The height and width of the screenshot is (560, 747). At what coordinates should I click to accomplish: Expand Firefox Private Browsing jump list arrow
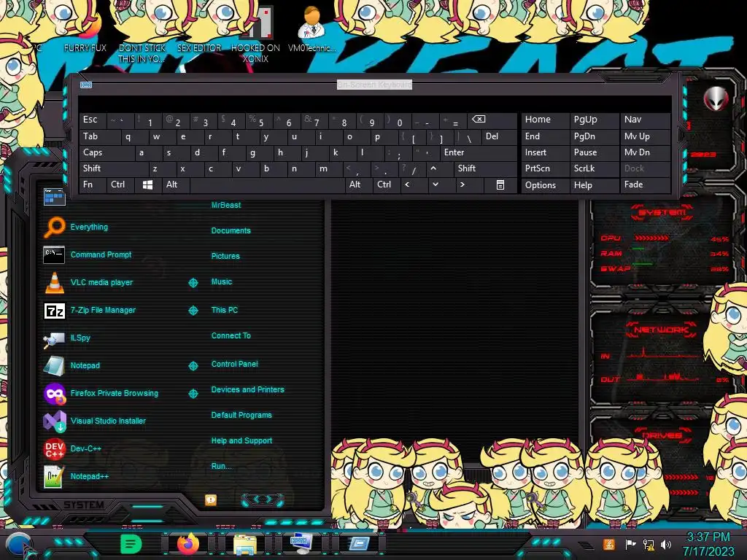(x=193, y=394)
